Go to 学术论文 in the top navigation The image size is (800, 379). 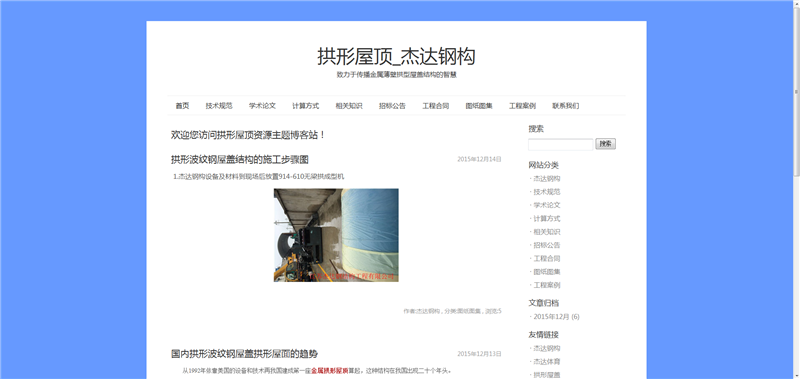pyautogui.click(x=262, y=106)
